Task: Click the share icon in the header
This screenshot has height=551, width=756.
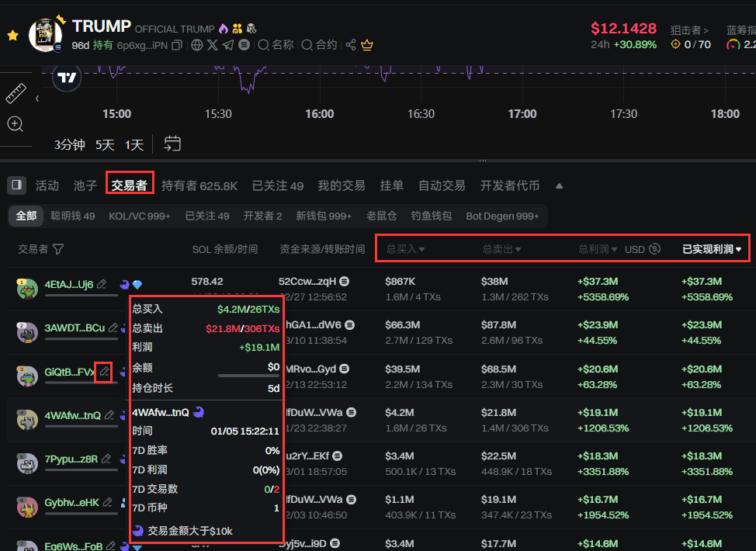Action: [x=351, y=45]
